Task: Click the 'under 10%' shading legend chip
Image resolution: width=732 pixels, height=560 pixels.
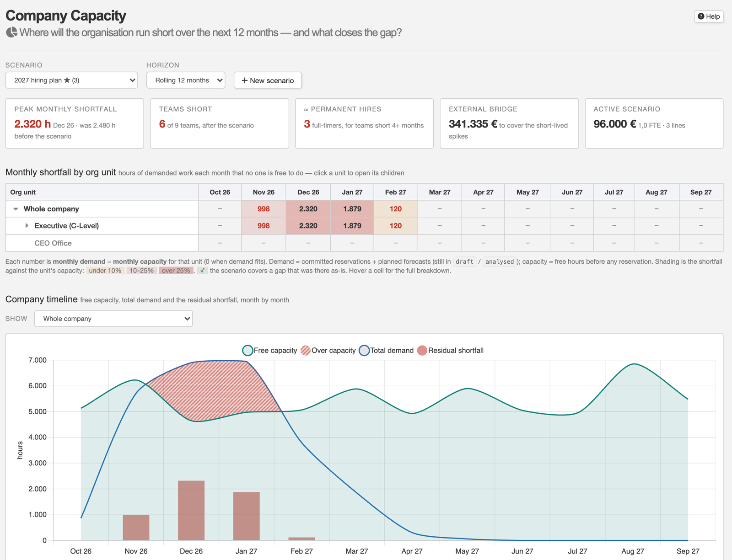Action: coord(105,271)
